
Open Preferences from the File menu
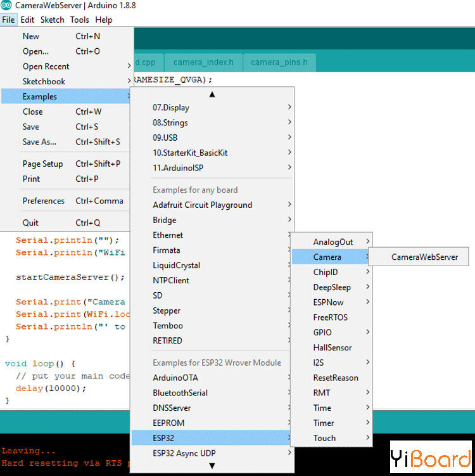point(65,201)
